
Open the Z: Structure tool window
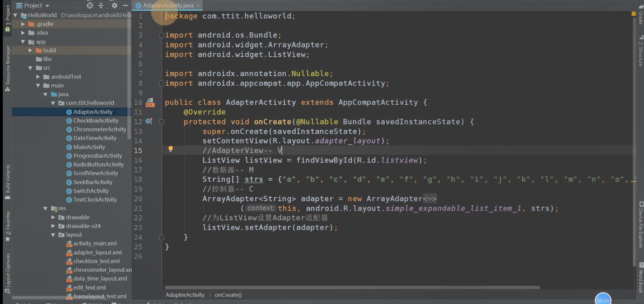640,51
